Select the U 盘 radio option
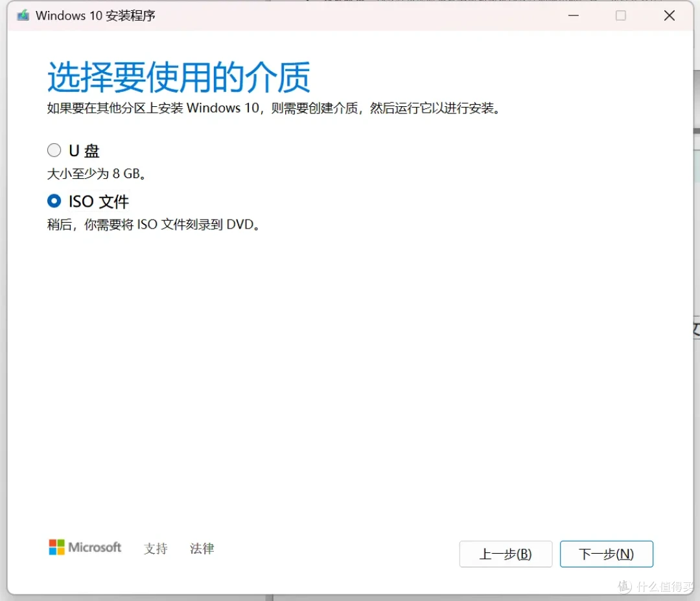The height and width of the screenshot is (601, 700). (x=54, y=150)
